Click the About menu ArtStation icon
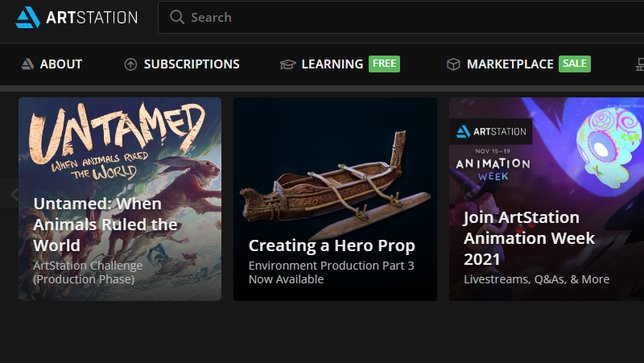 [27, 64]
